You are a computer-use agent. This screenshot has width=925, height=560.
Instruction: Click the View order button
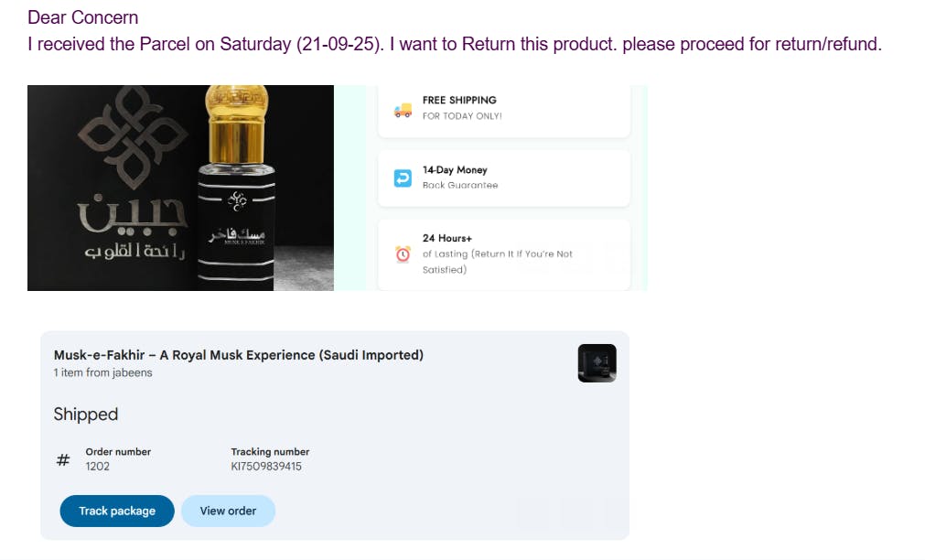point(228,511)
